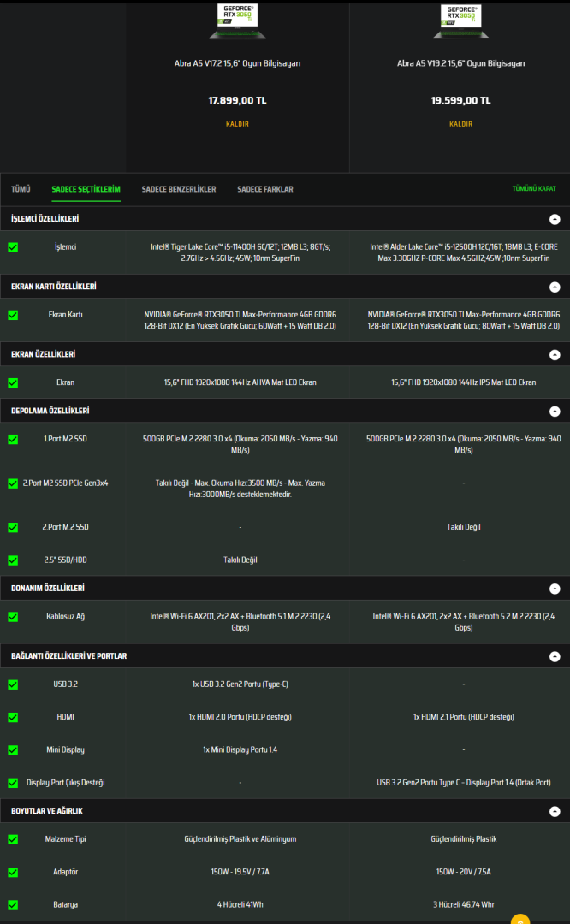Image resolution: width=570 pixels, height=924 pixels.
Task: Uncheck the USB 3.2 row checkbox
Action: (13, 684)
